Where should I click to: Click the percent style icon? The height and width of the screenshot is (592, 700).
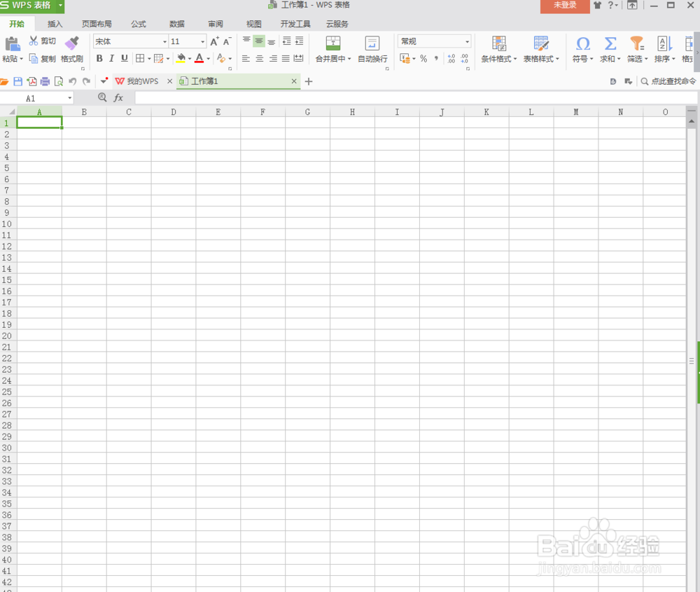click(x=423, y=59)
